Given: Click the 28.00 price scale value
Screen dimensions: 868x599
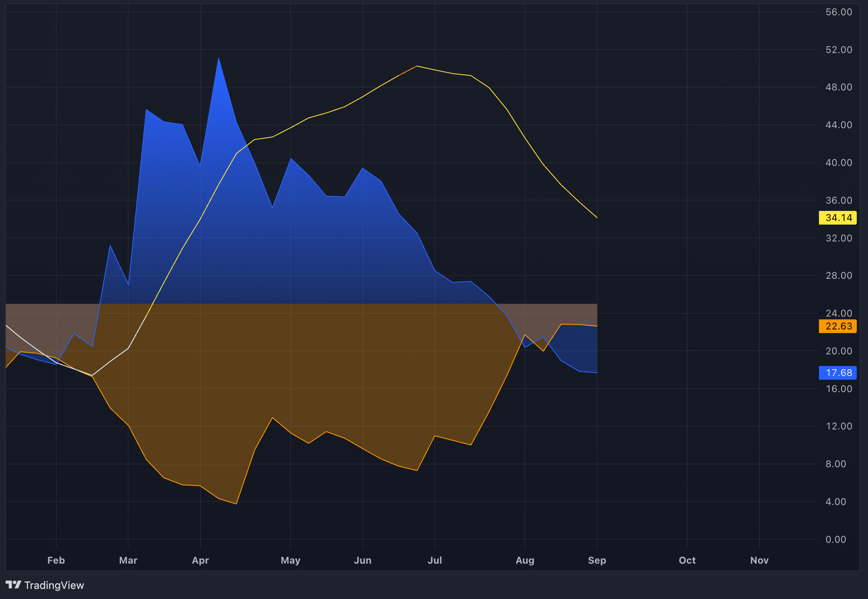Looking at the screenshot, I should point(839,276).
